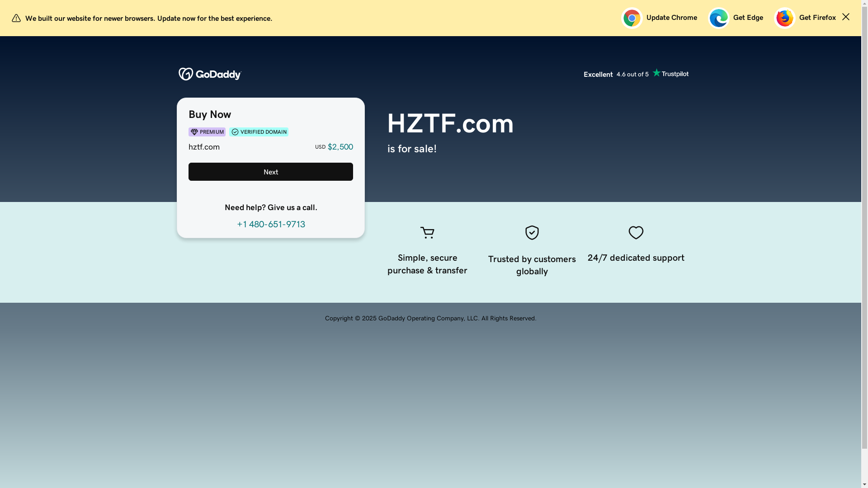Open the Update Chrome link

coord(671,18)
